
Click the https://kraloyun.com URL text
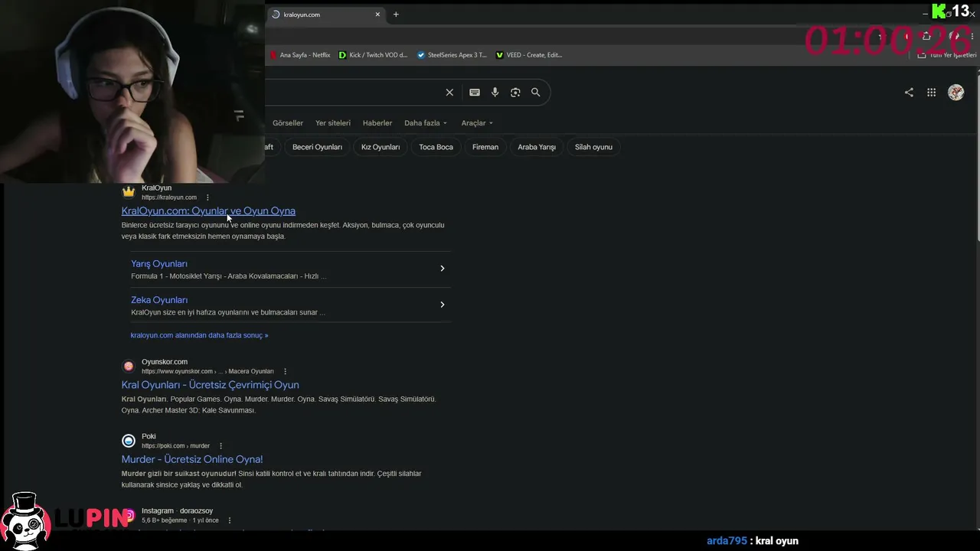pos(169,197)
